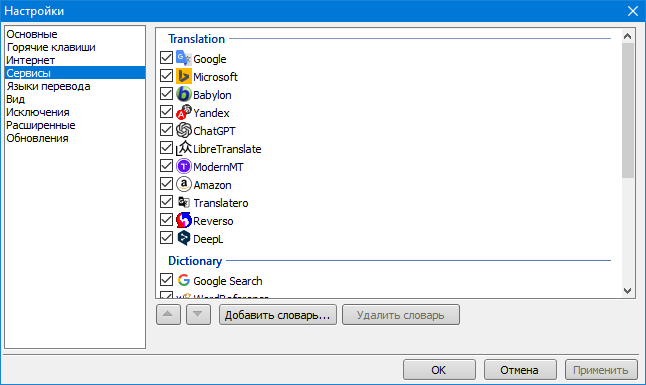Select the ModernMT service label

pos(218,167)
